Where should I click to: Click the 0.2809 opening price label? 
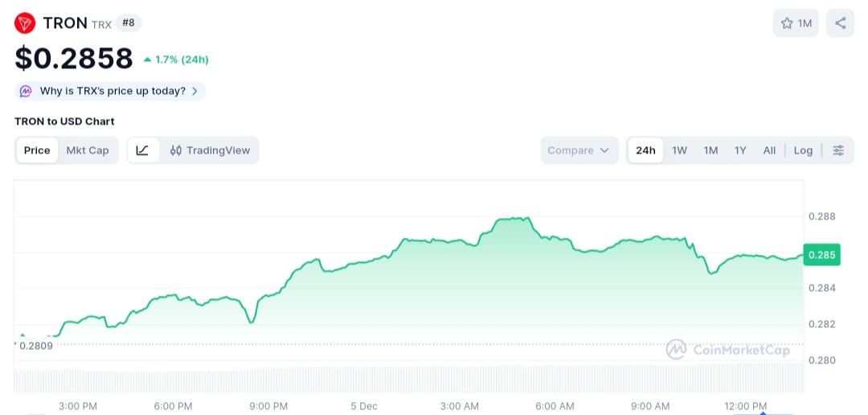click(36, 346)
